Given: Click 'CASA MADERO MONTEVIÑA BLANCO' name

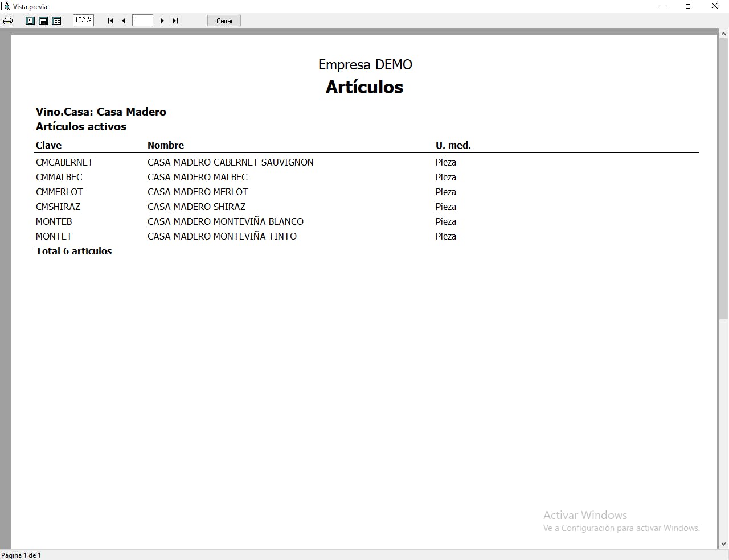Looking at the screenshot, I should (226, 221).
